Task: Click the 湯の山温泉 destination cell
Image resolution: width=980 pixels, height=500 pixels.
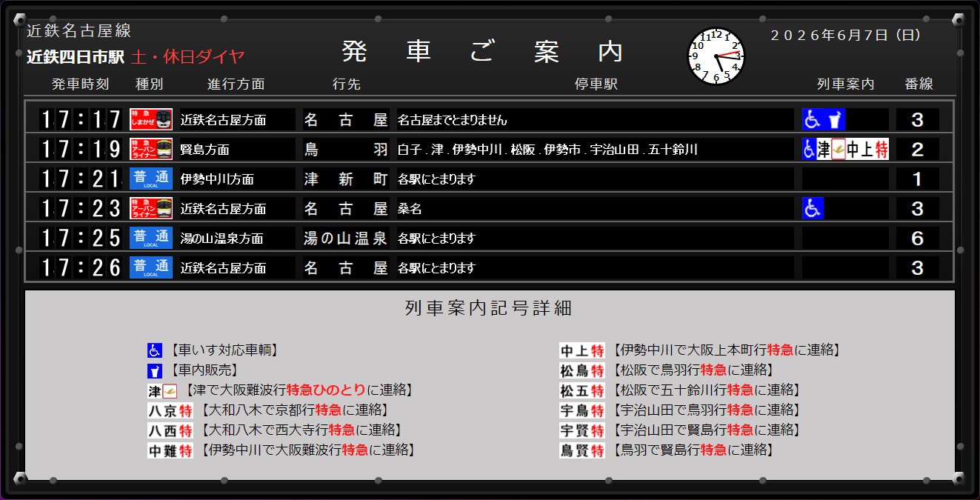Action: coord(346,238)
